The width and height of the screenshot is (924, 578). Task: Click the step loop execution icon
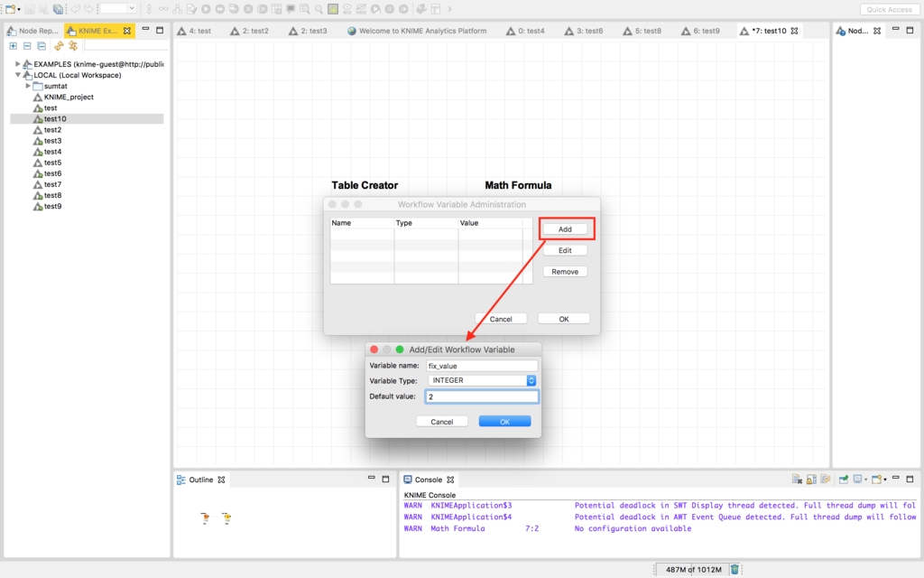click(x=403, y=9)
